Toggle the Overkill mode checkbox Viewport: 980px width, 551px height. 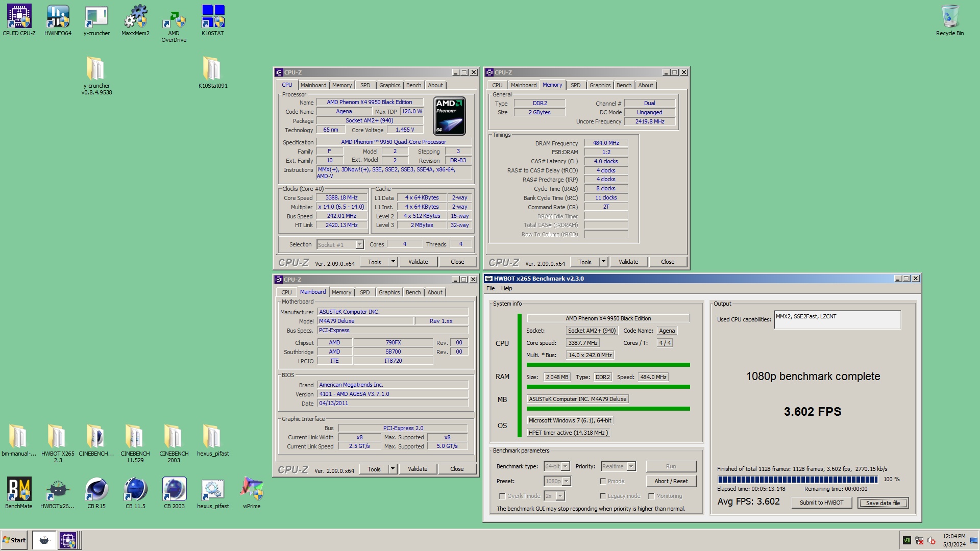(502, 496)
